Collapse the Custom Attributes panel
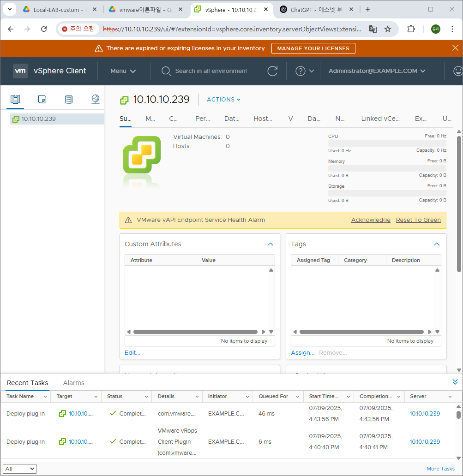 click(x=271, y=244)
